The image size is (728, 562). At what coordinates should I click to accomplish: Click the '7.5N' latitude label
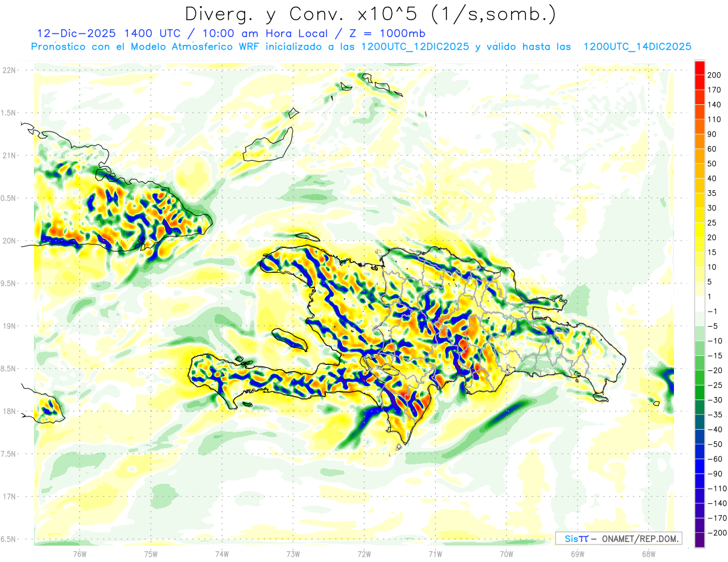(x=8, y=454)
